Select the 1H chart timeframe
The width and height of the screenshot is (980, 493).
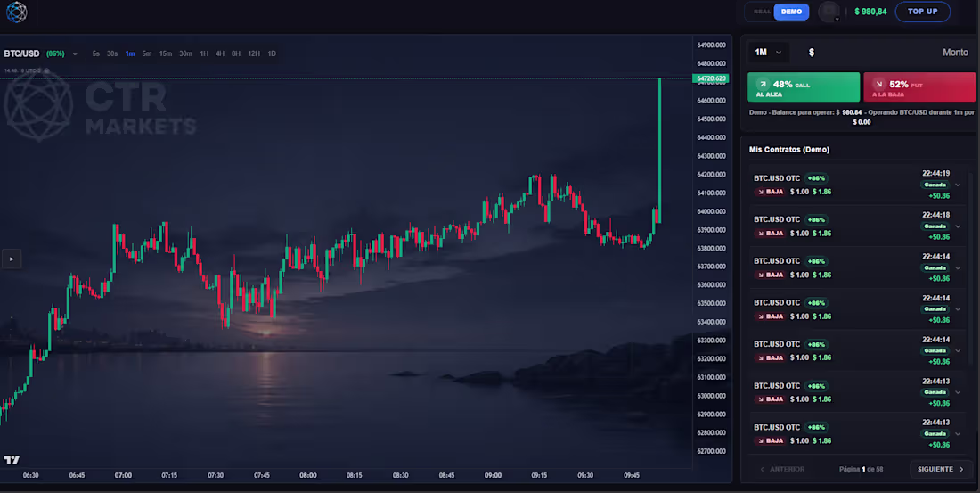[204, 53]
